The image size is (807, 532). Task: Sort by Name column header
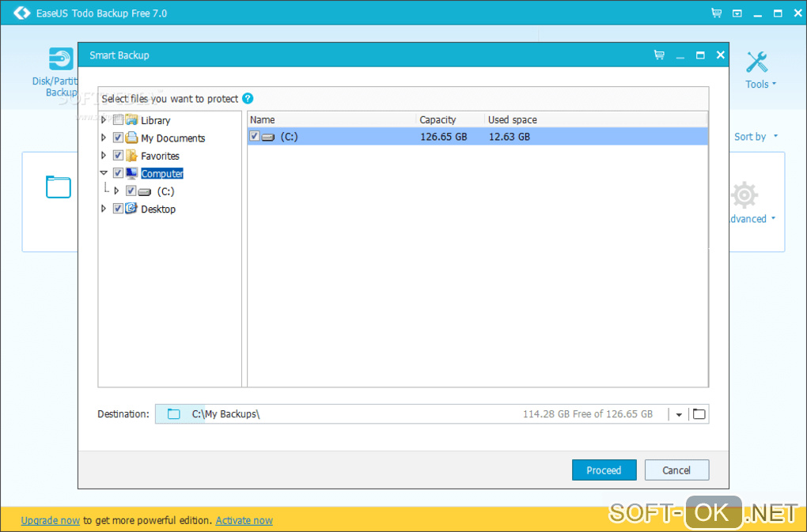332,120
